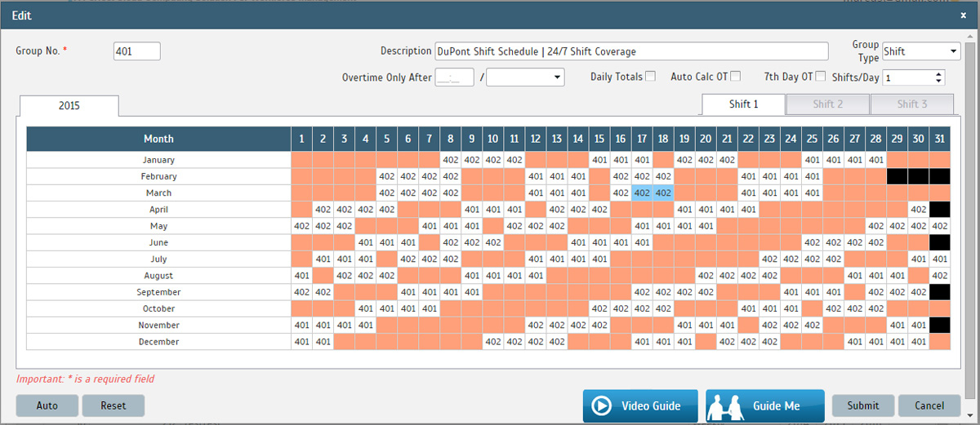
Task: Select the October row label
Action: coord(159,308)
